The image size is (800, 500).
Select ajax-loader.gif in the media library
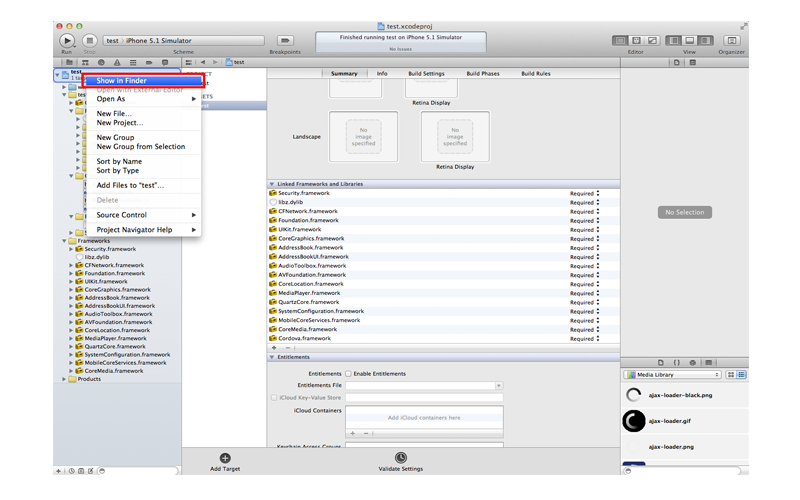click(x=670, y=421)
